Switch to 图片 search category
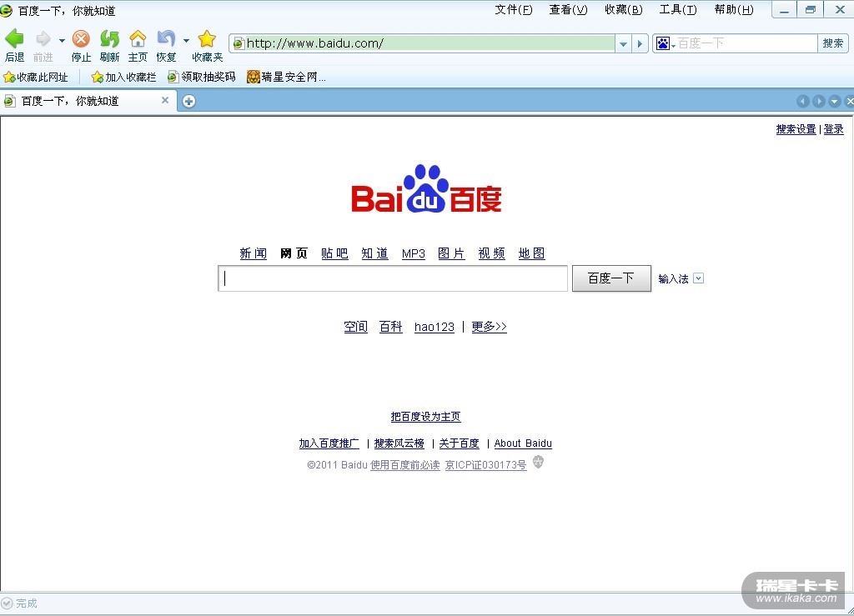854x616 pixels. (451, 253)
